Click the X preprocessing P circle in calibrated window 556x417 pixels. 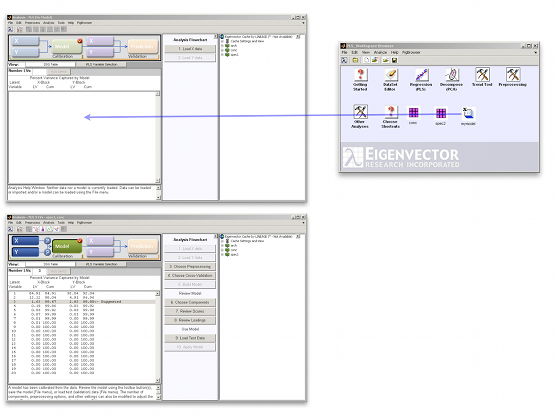pos(47,241)
